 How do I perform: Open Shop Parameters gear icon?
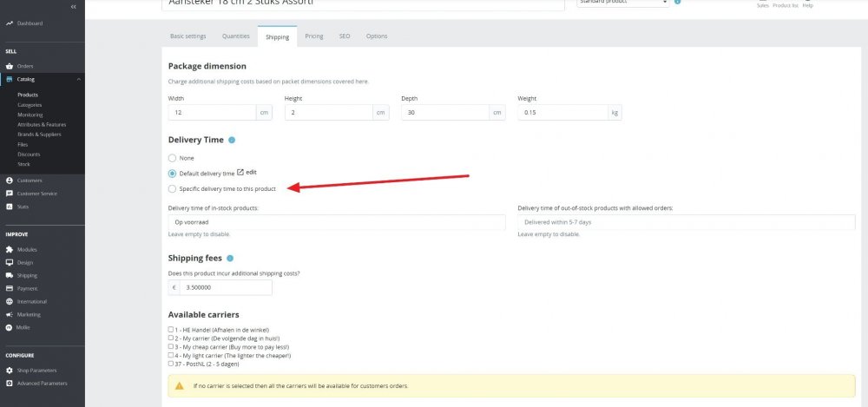coord(9,371)
